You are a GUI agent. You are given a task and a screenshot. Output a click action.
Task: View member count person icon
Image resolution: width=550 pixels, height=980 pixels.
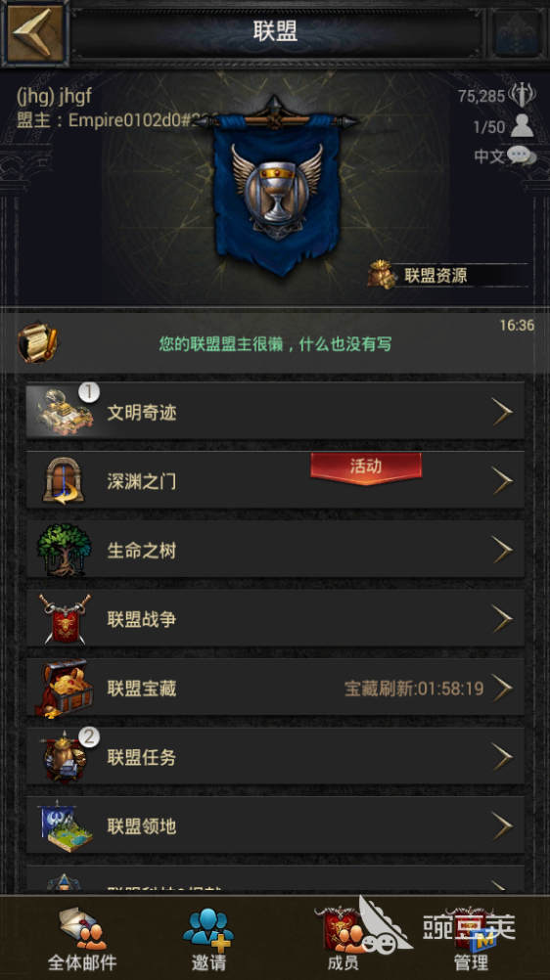(522, 125)
